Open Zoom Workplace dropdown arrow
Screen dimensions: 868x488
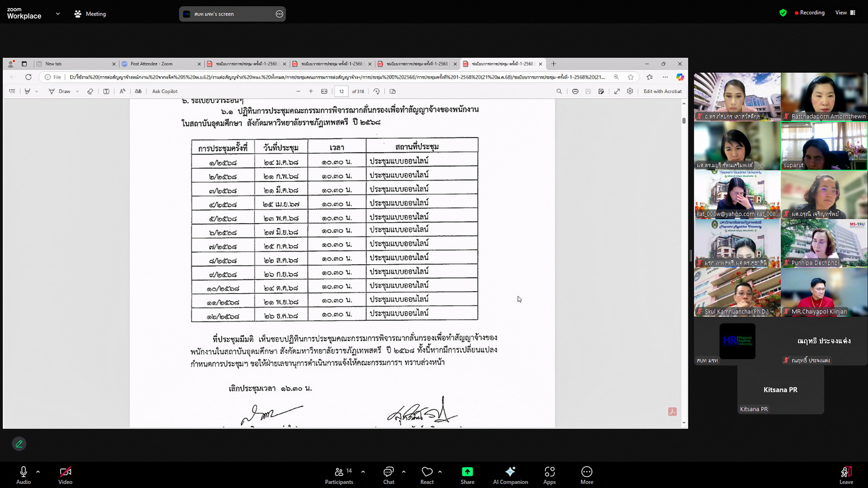pos(58,13)
